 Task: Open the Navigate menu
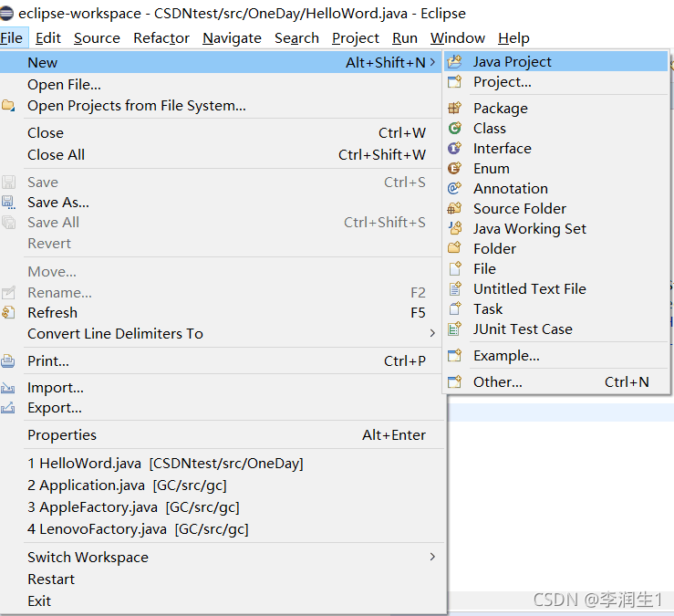point(233,38)
